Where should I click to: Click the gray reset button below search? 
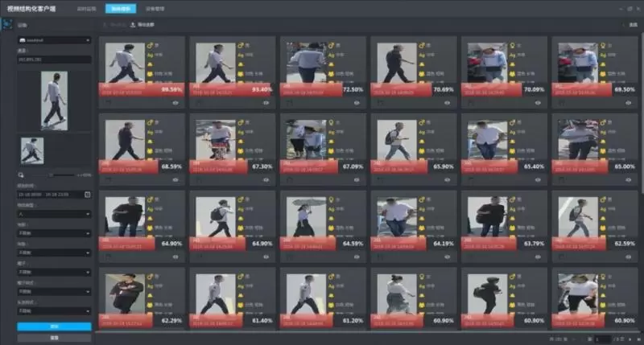(53, 338)
